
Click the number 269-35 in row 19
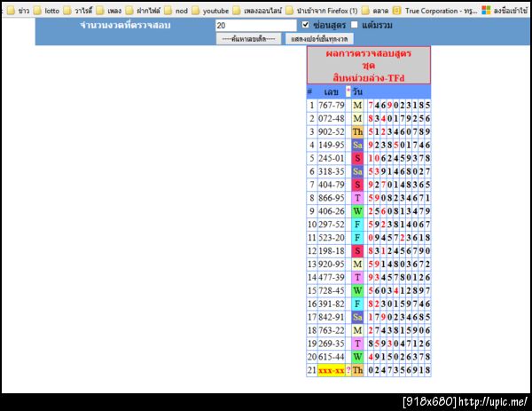coord(332,344)
